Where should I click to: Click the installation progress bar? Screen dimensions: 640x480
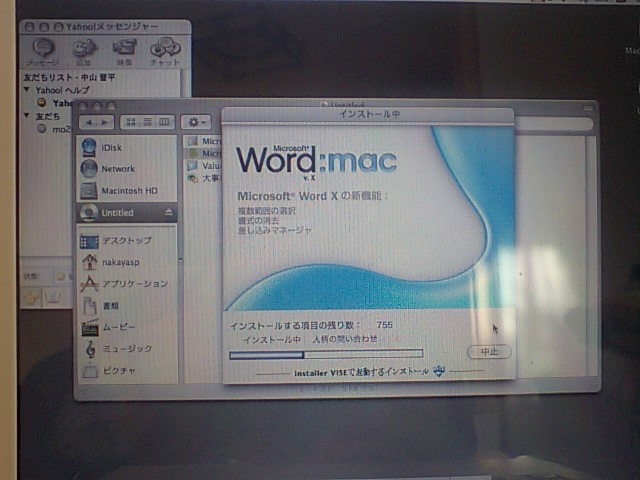coord(326,354)
